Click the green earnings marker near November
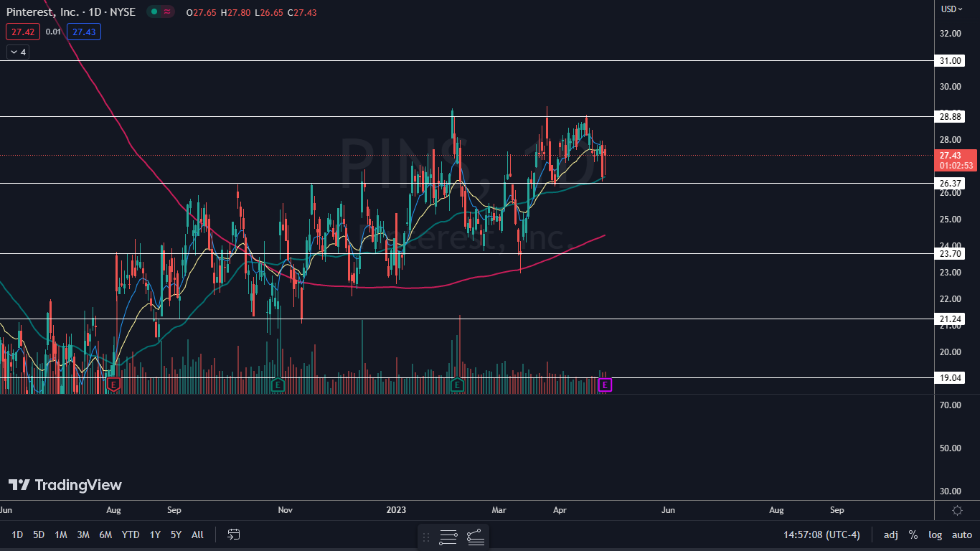 point(278,385)
